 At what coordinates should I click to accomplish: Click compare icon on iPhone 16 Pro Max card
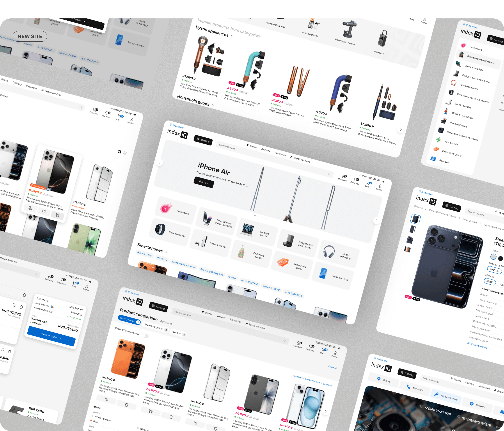(30, 208)
